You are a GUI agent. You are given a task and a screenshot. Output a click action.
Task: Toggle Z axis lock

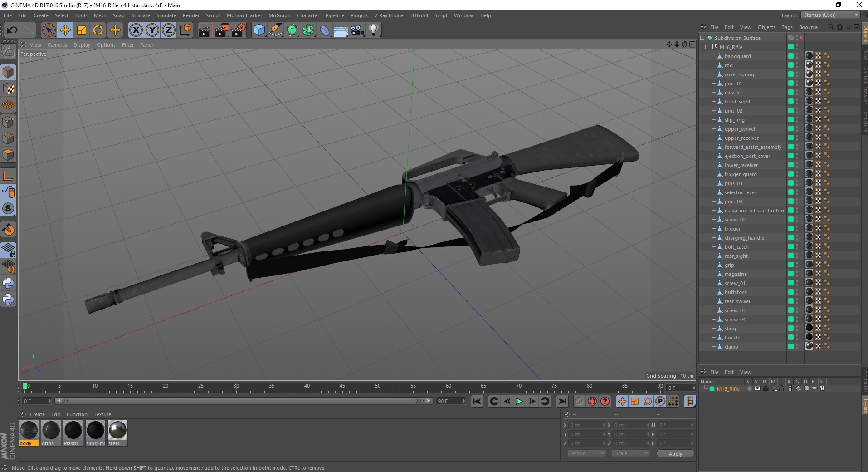click(169, 30)
